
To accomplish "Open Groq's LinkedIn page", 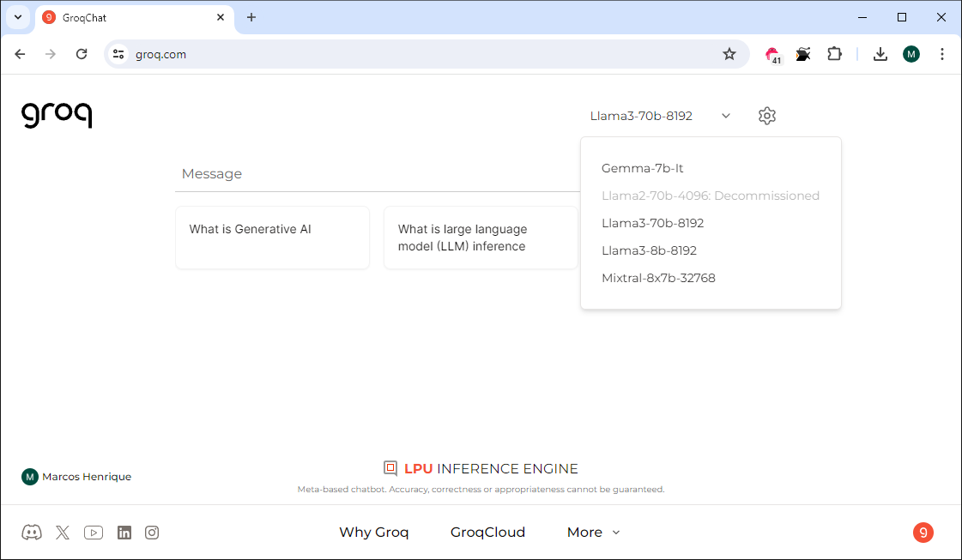I will point(124,533).
